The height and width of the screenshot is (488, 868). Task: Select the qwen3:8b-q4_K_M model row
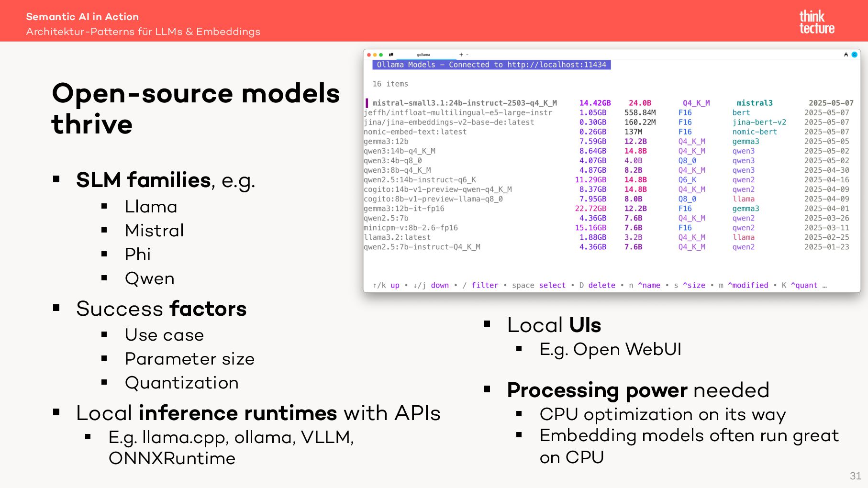coord(607,170)
